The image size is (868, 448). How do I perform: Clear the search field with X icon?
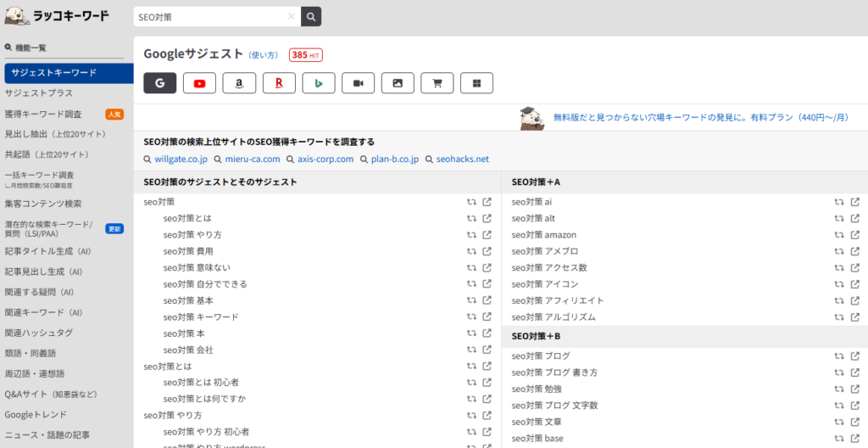point(292,17)
